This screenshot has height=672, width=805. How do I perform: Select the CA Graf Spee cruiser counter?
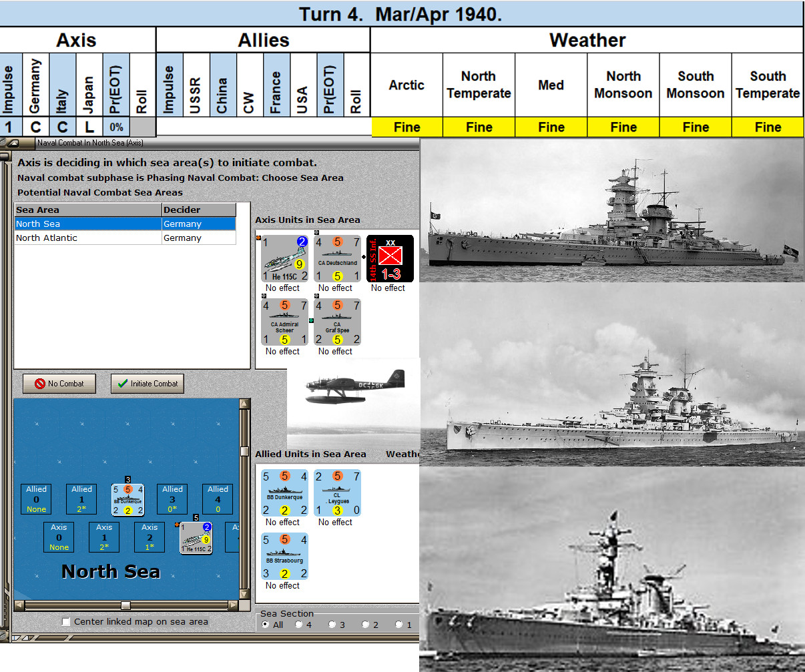[338, 322]
